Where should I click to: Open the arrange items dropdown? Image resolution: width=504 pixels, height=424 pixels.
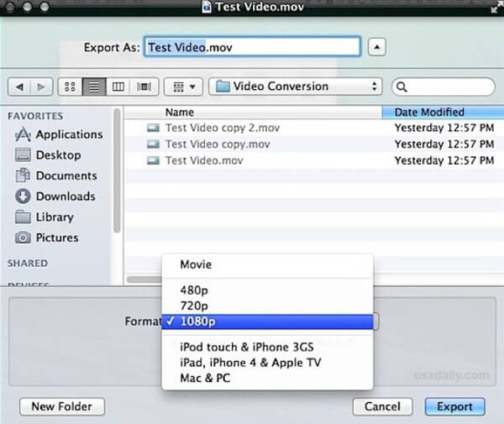click(x=184, y=86)
